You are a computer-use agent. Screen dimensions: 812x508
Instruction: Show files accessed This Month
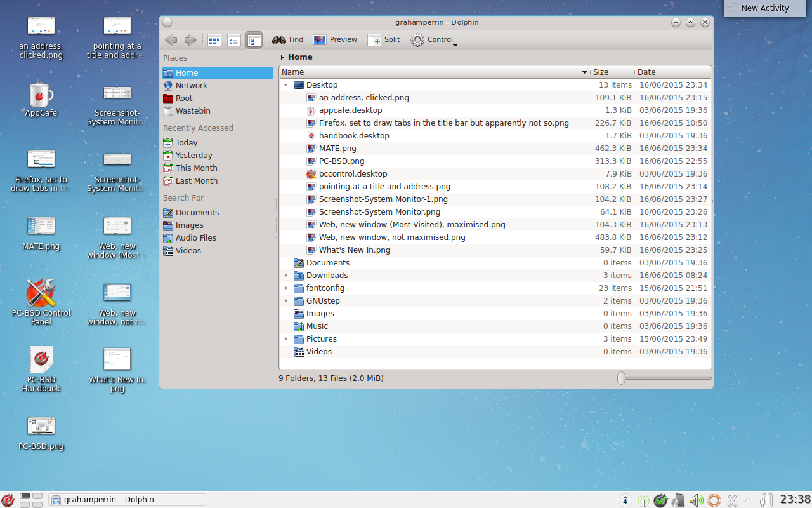218,168
